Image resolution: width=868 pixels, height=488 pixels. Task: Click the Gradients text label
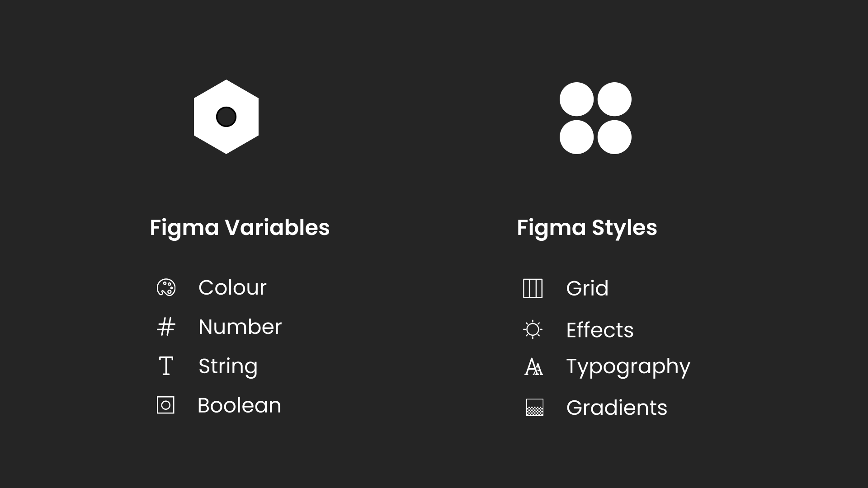[617, 408]
